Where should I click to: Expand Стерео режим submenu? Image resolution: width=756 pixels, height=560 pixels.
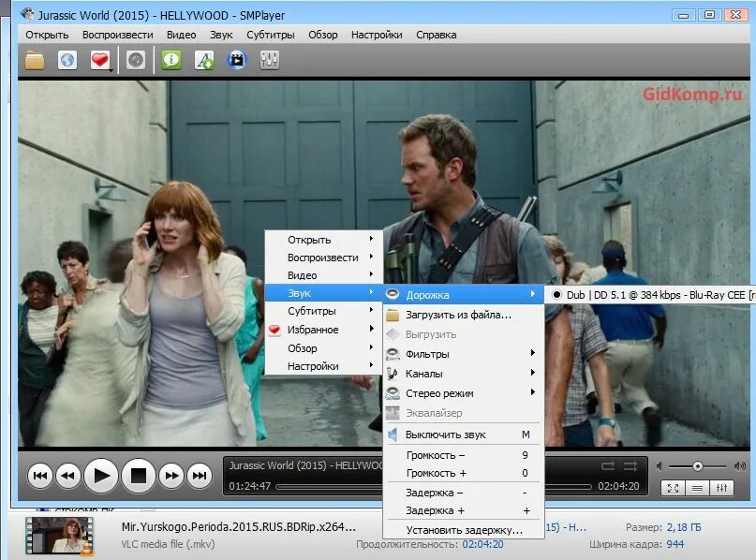pyautogui.click(x=464, y=393)
